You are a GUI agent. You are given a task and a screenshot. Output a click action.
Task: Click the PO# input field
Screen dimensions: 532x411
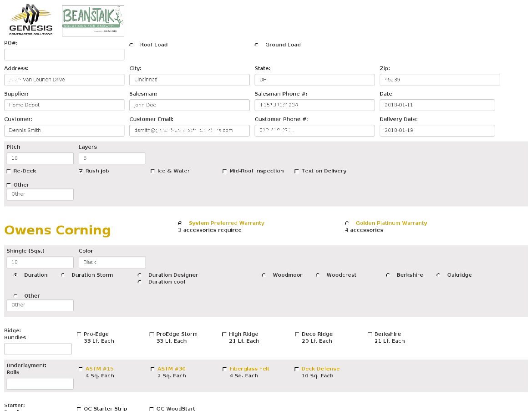[x=64, y=54]
